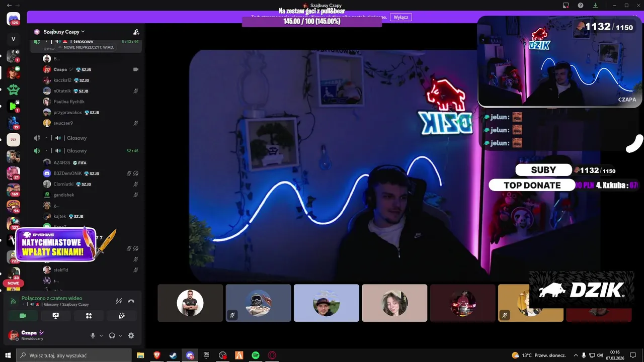Click the green connection signal icon
Screen dimensions: 644x362
pyautogui.click(x=13, y=301)
